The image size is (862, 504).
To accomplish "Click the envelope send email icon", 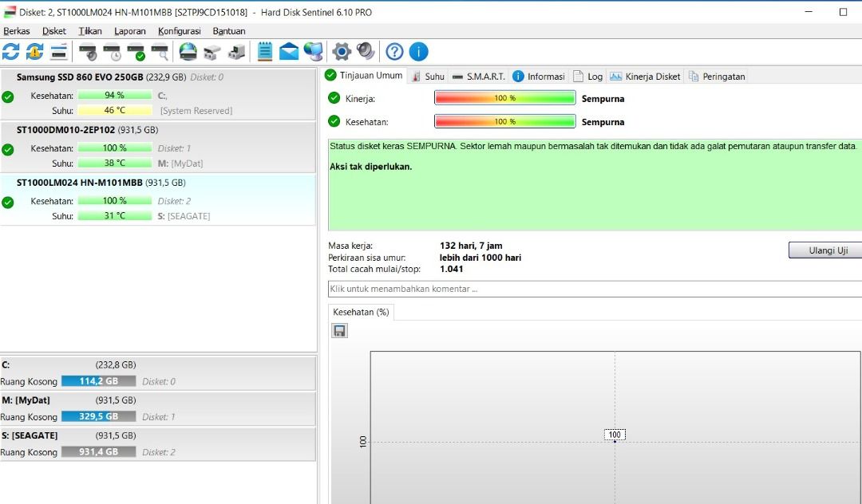I will (x=289, y=52).
